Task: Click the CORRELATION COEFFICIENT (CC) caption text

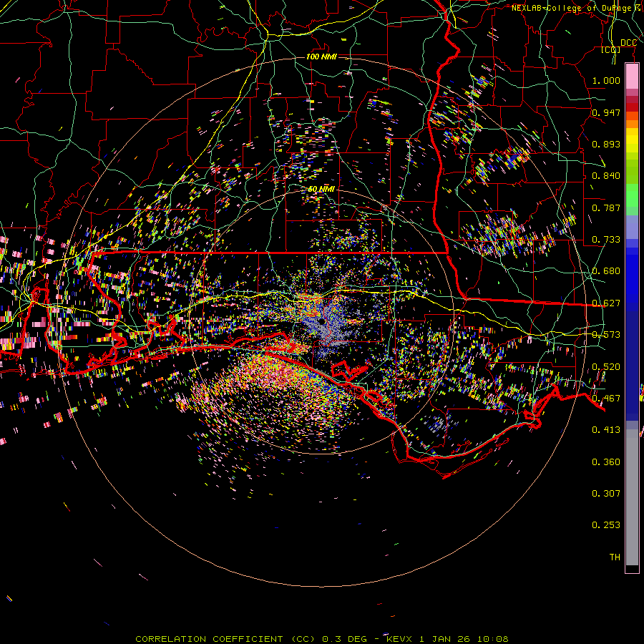Action: click(x=225, y=639)
